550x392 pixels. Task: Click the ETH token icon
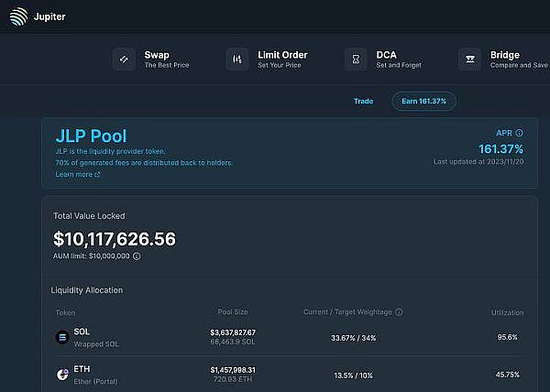coord(62,375)
